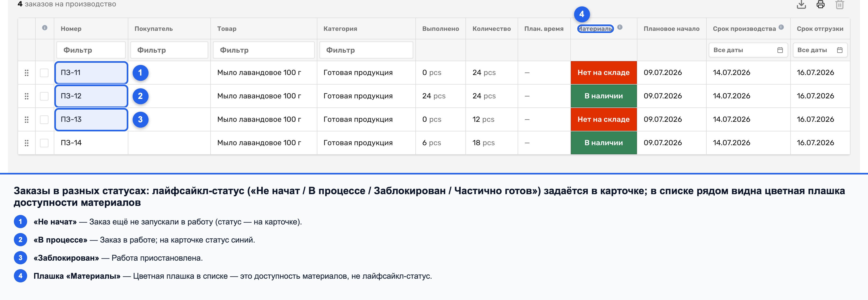Click the 24 pcs completed value in row ПЗ-12
The width and height of the screenshot is (868, 300).
tap(434, 96)
